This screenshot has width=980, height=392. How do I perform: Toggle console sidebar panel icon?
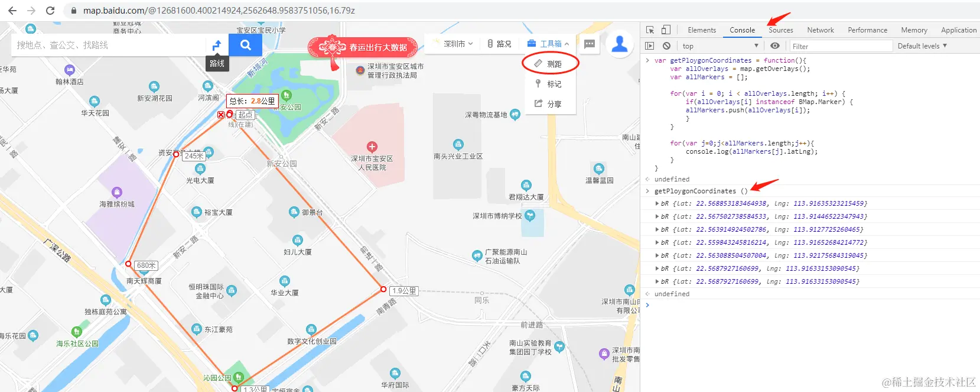[650, 46]
